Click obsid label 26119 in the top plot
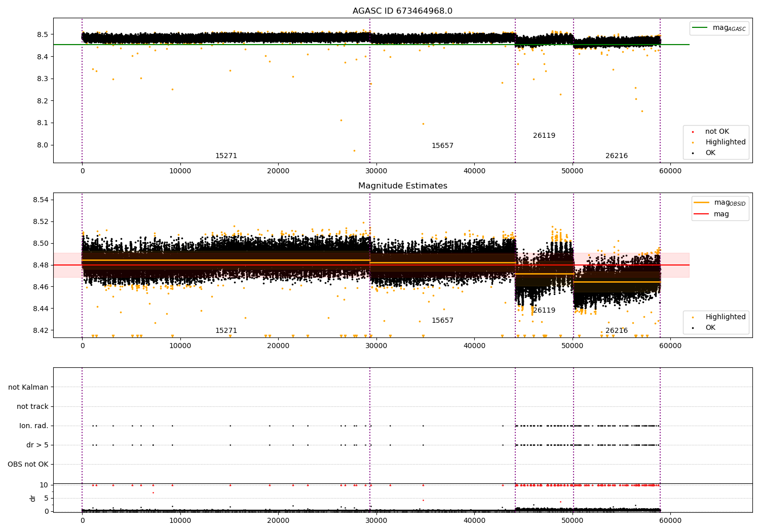 click(544, 136)
